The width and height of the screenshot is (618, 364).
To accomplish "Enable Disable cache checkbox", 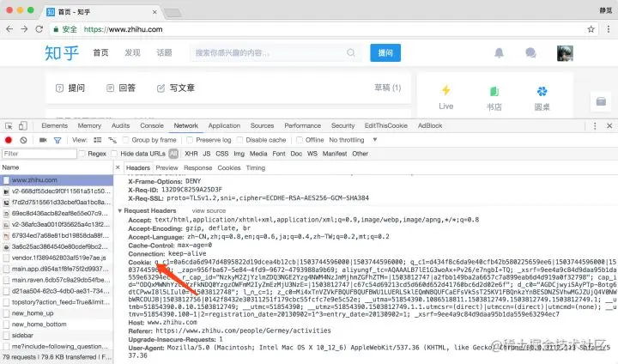I will pos(239,140).
